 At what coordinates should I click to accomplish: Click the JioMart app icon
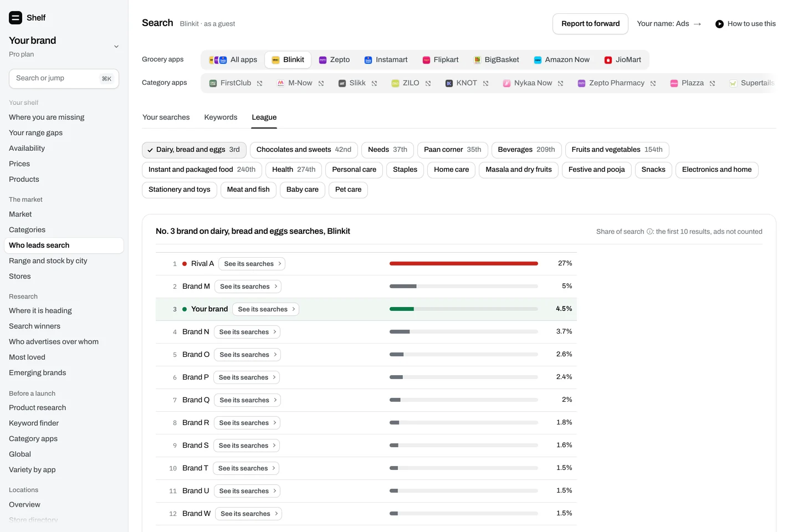[608, 60]
